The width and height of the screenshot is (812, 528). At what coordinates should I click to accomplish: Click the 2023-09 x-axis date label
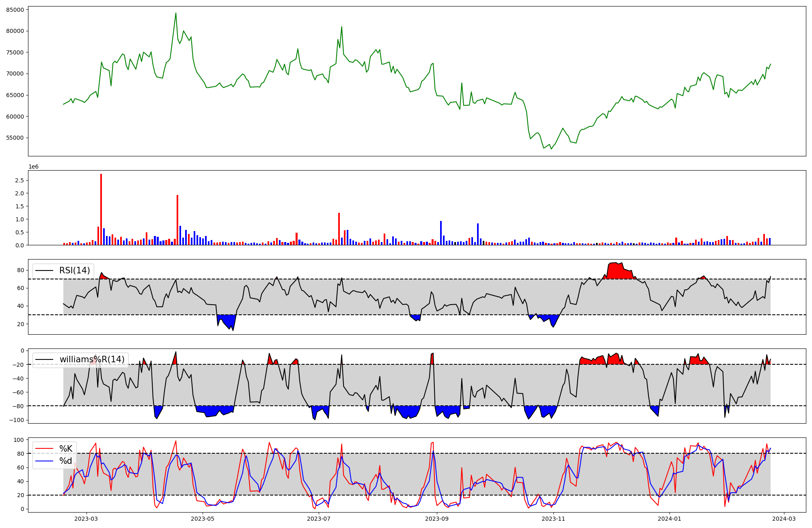437,519
